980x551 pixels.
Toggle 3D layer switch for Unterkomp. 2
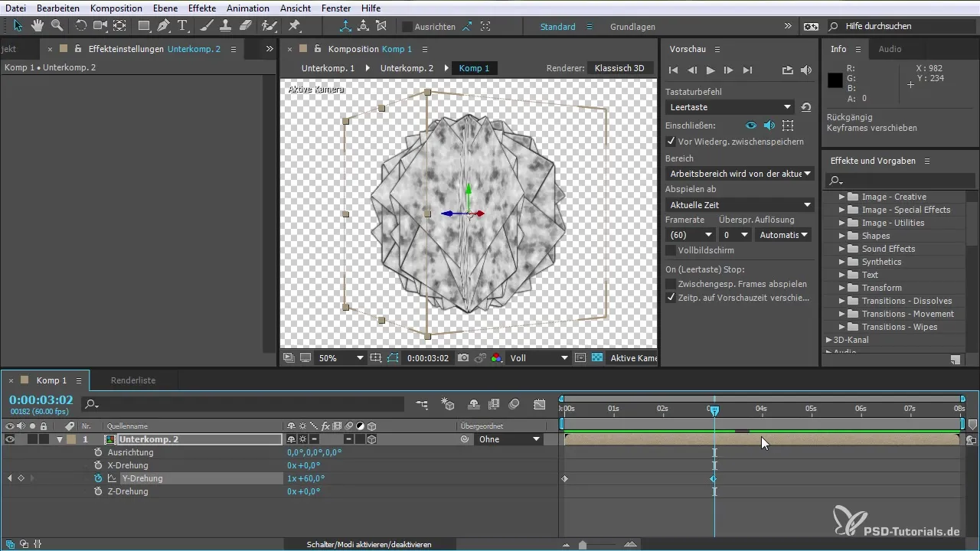tap(371, 440)
